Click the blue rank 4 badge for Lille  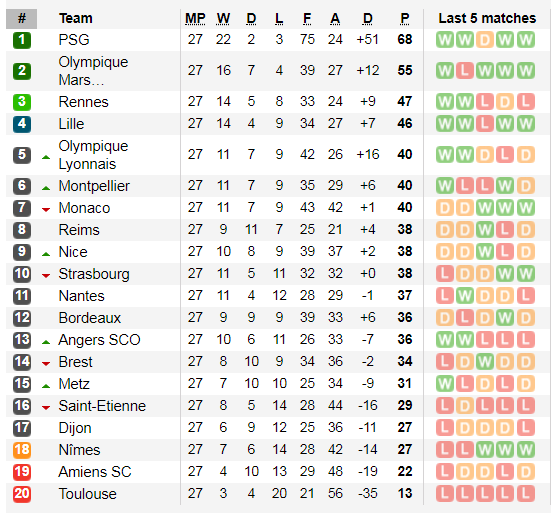click(x=22, y=124)
